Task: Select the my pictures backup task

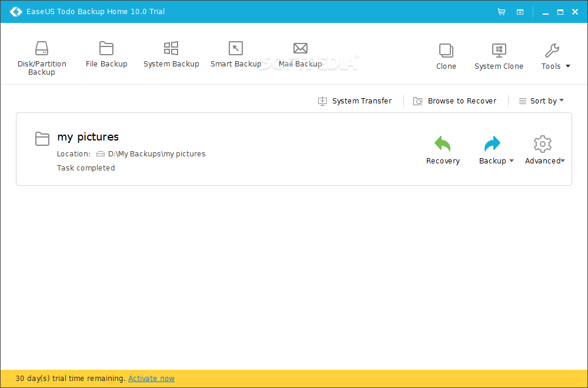Action: (293, 149)
